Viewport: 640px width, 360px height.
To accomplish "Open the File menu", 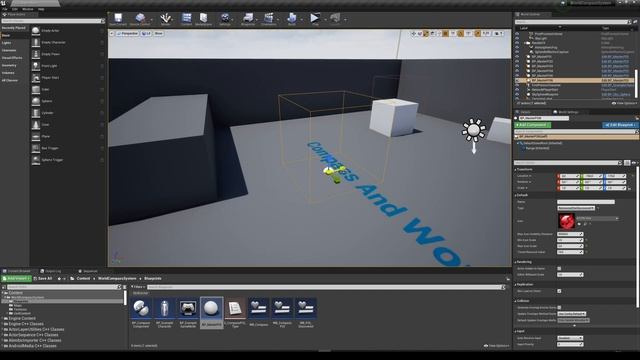I will (x=5, y=9).
